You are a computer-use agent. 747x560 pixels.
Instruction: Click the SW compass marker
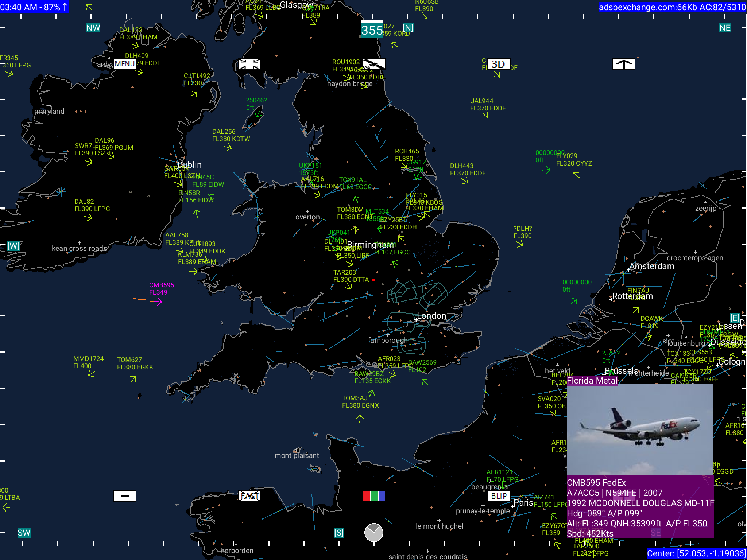click(24, 533)
